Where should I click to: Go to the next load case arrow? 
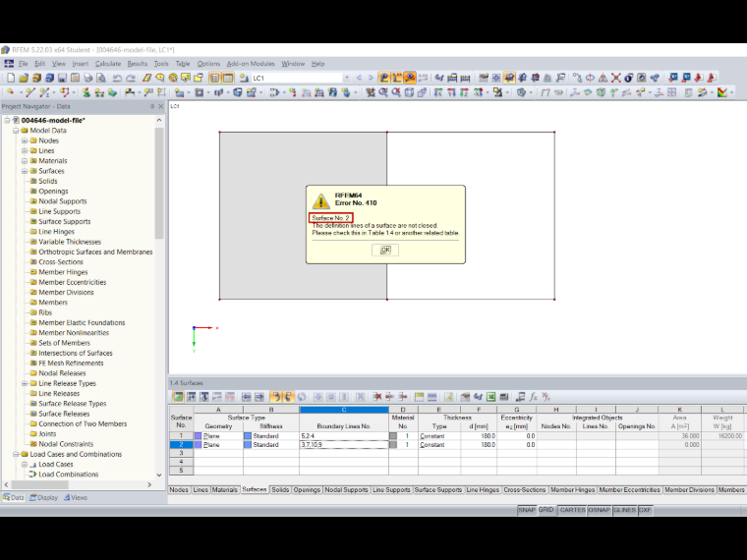pyautogui.click(x=371, y=78)
